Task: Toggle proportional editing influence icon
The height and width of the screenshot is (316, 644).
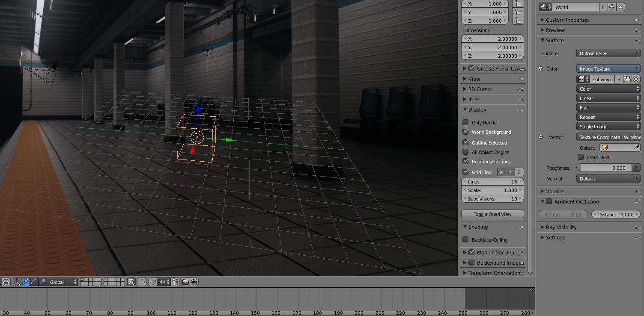Action: 141,282
